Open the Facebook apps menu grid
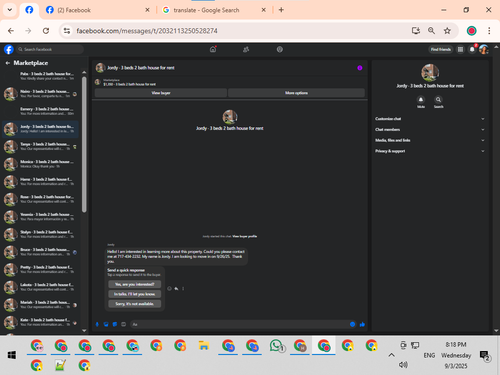 click(460, 49)
